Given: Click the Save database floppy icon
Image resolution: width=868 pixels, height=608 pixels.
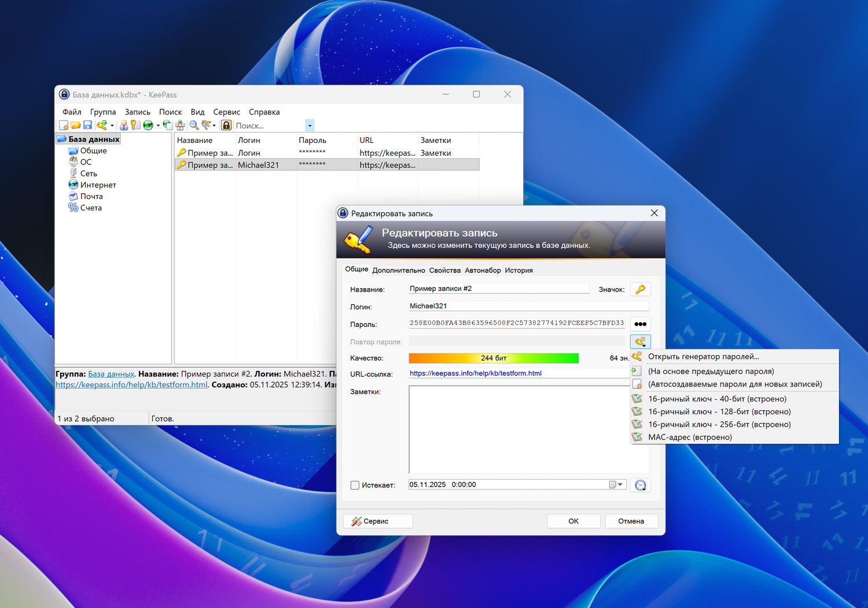Looking at the screenshot, I should (x=87, y=126).
